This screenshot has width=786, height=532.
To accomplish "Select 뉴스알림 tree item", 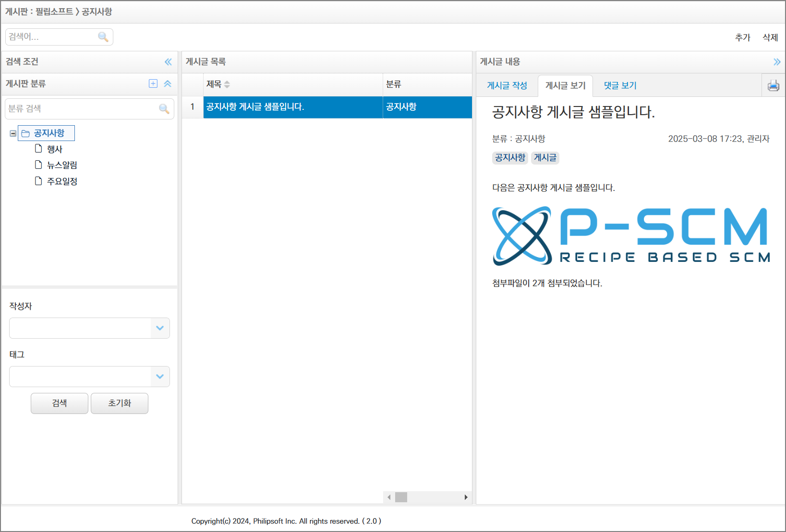I will 62,165.
